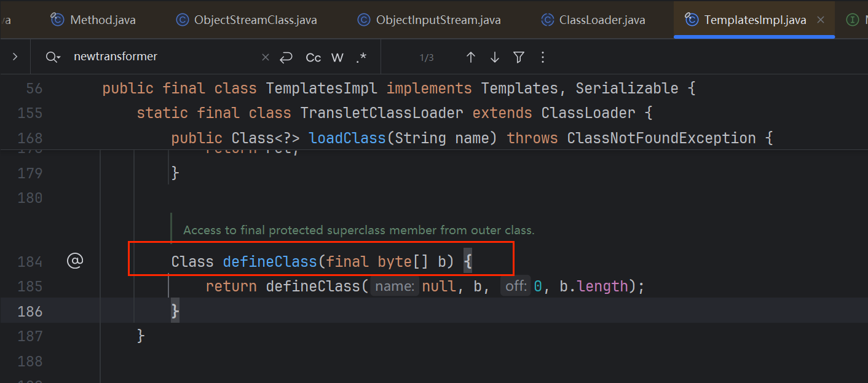
Task: Click the New Line icon in search bar
Action: pos(286,57)
